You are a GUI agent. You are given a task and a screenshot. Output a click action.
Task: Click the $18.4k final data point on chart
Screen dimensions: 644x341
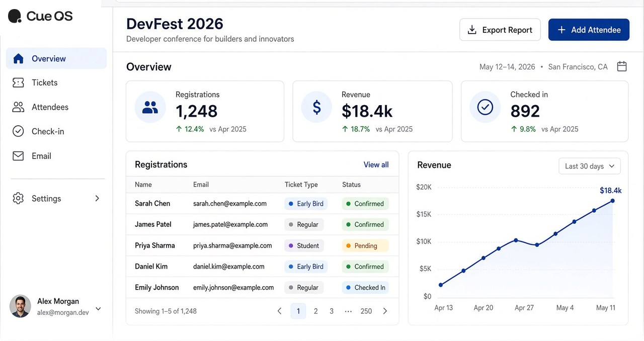pos(612,201)
